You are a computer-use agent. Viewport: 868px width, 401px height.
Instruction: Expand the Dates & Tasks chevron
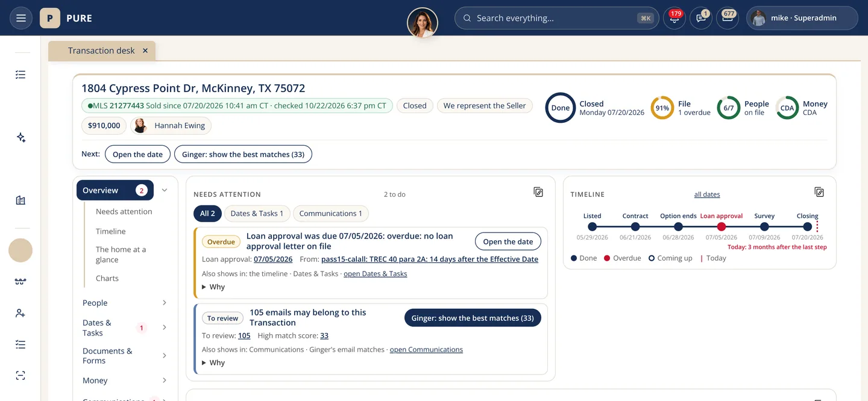click(x=164, y=328)
